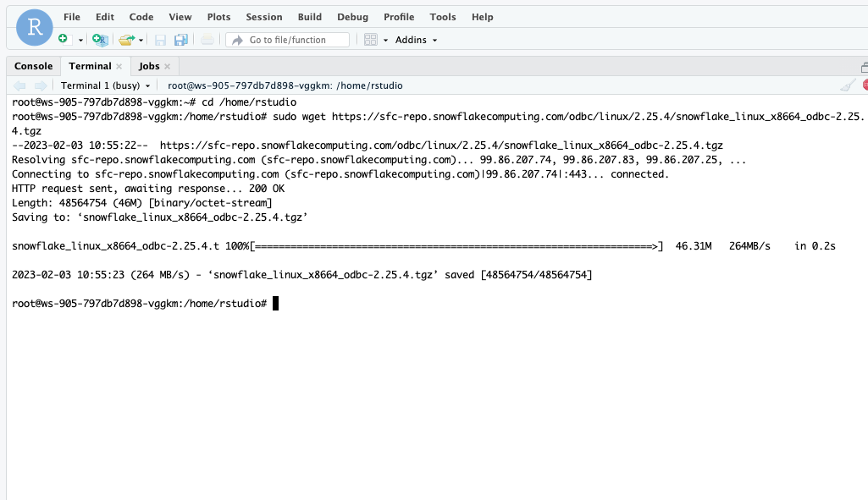Close the Terminal tab
The width and height of the screenshot is (868, 500).
point(119,66)
